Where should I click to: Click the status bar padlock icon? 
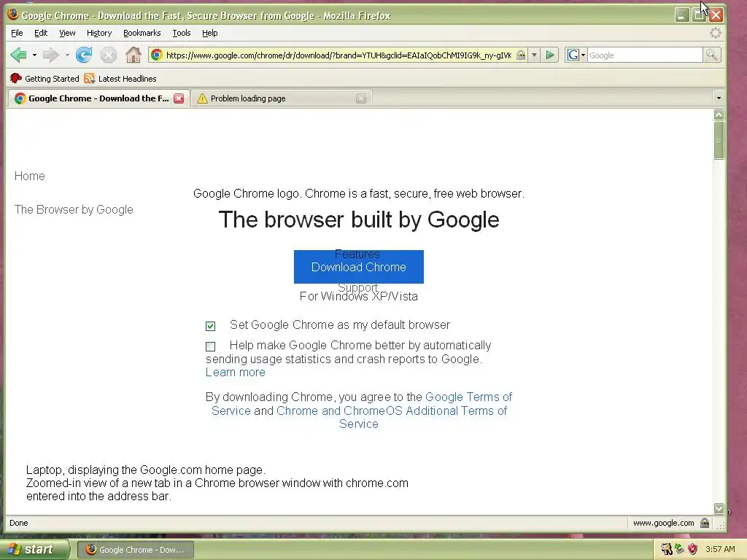[705, 523]
